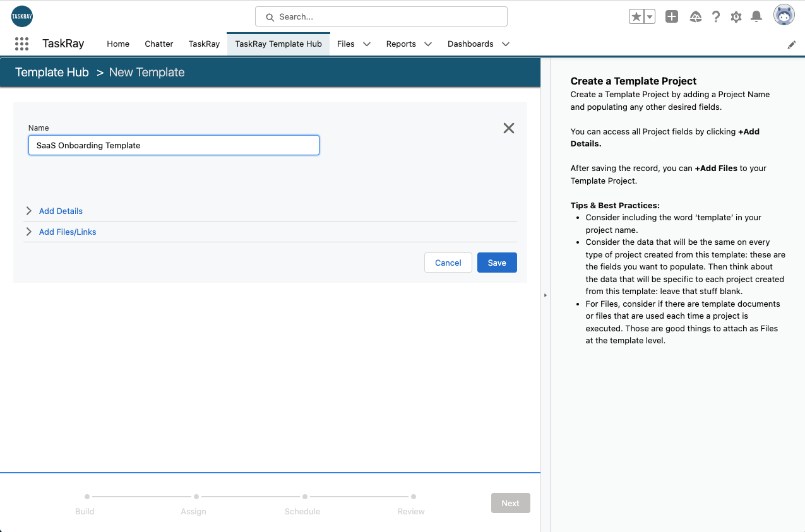
Task: Open the App Launcher grid icon
Action: (x=21, y=44)
